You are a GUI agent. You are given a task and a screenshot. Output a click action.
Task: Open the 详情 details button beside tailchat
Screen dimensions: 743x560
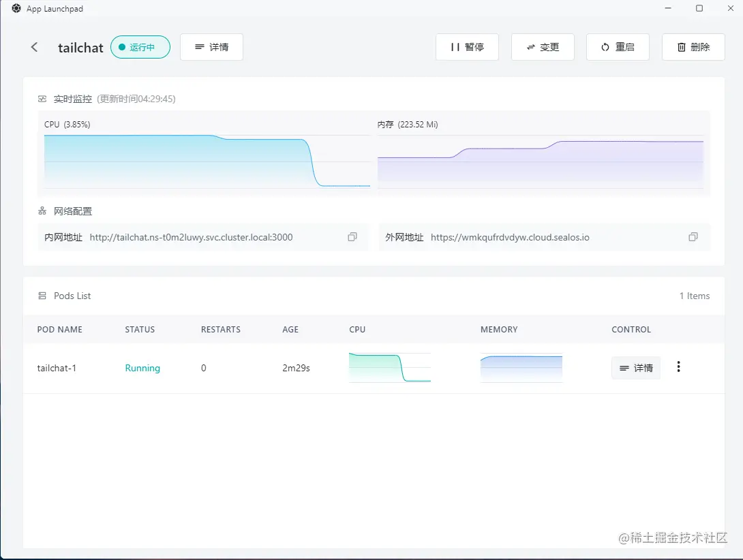coord(211,47)
